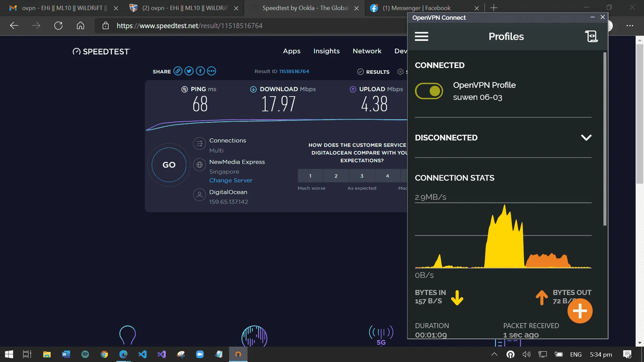Viewport: 644px width, 362px height.
Task: Open a new browser tab
Action: 494,8
